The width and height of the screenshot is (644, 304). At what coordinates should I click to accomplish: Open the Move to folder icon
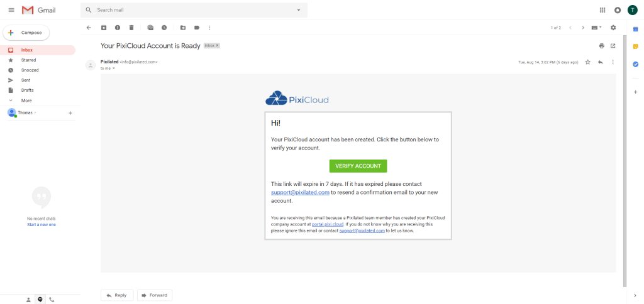[183, 28]
